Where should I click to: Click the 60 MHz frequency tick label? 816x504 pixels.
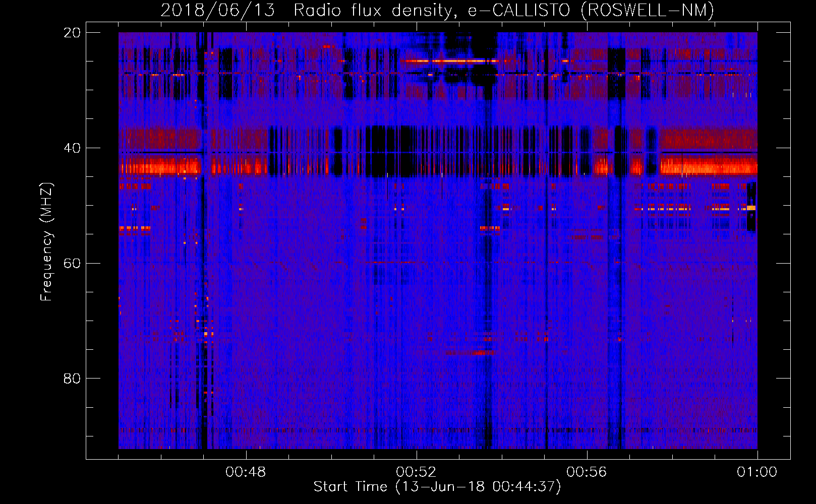72,264
